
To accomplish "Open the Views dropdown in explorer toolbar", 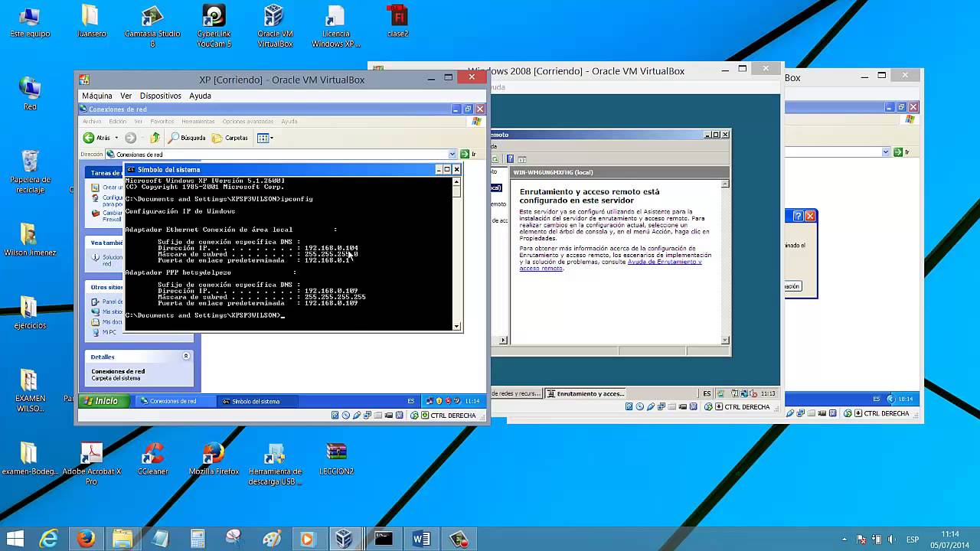I will coord(265,138).
